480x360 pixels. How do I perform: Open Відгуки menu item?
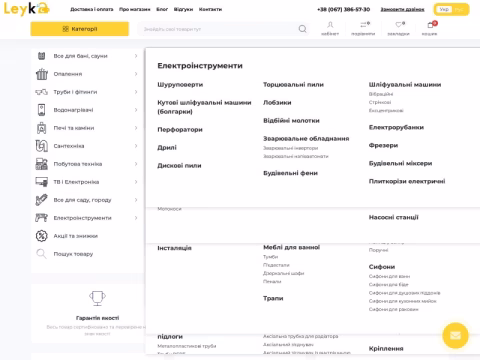[183, 9]
